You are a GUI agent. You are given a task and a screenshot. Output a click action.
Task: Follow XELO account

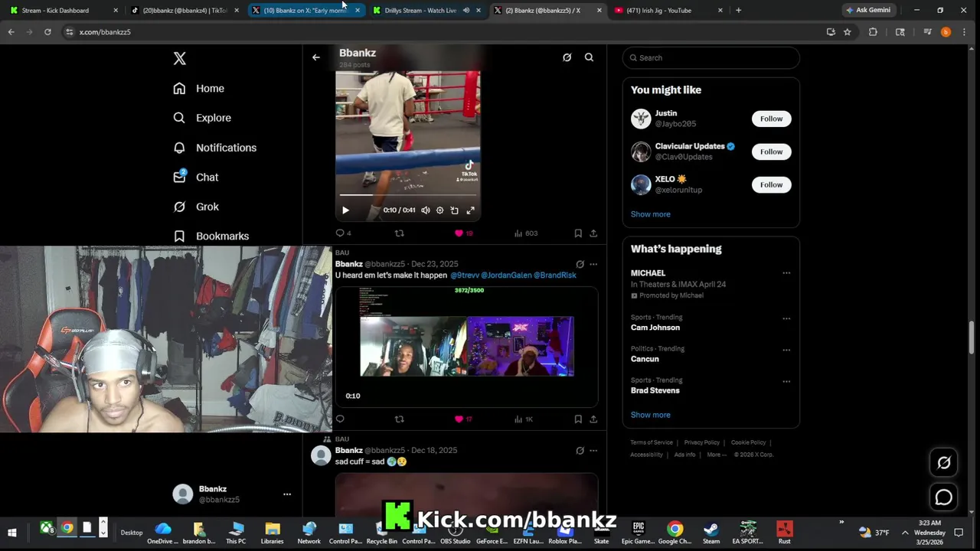coord(771,184)
